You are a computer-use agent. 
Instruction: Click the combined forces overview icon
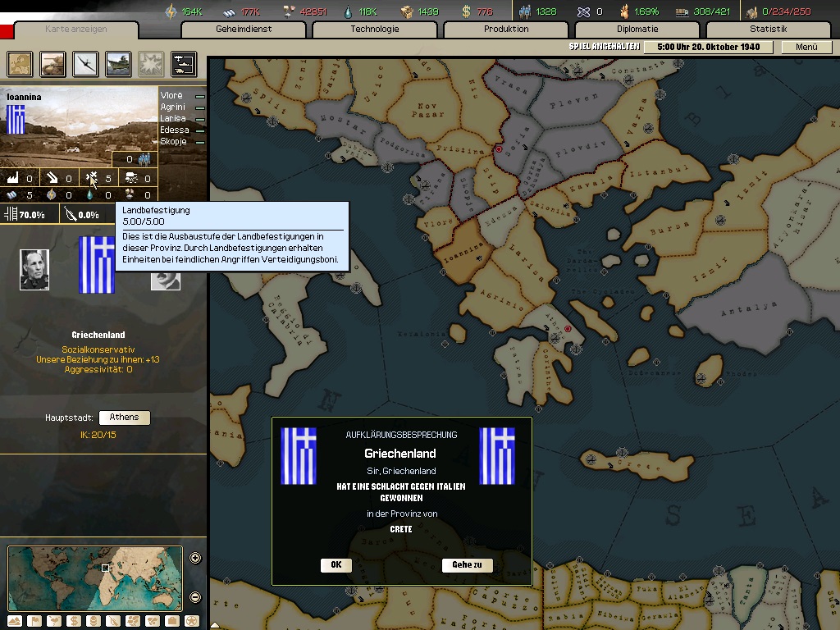pyautogui.click(x=183, y=63)
